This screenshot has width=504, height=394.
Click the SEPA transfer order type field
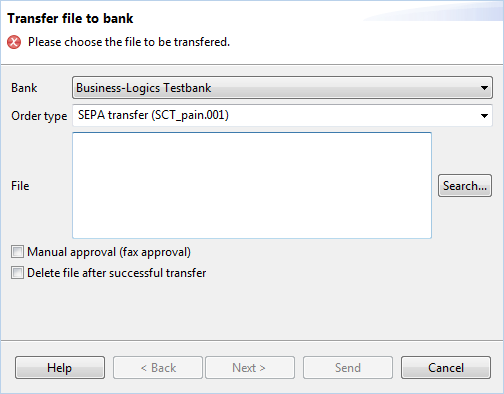point(282,116)
